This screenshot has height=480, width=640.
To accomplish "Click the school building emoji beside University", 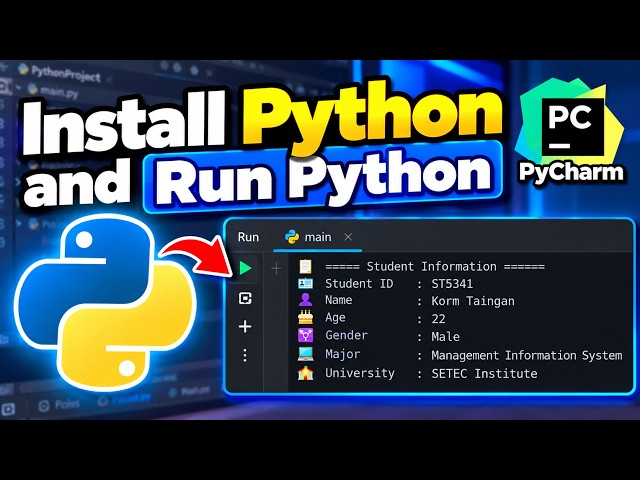I will [x=305, y=373].
